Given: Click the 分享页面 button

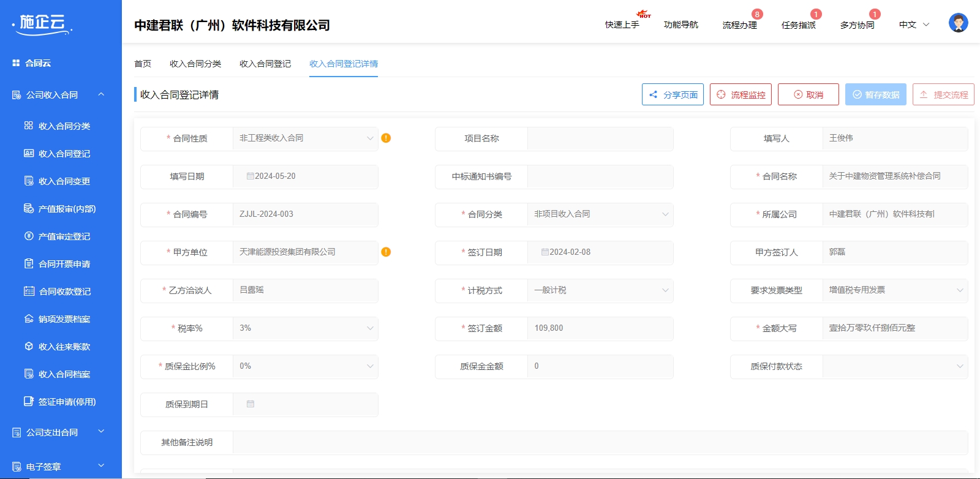Looking at the screenshot, I should [673, 94].
